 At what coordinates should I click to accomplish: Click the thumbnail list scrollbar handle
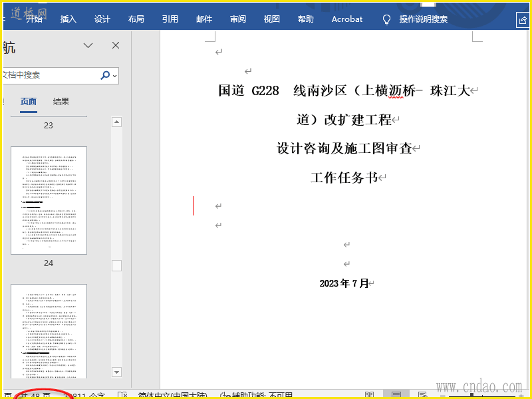[117, 265]
